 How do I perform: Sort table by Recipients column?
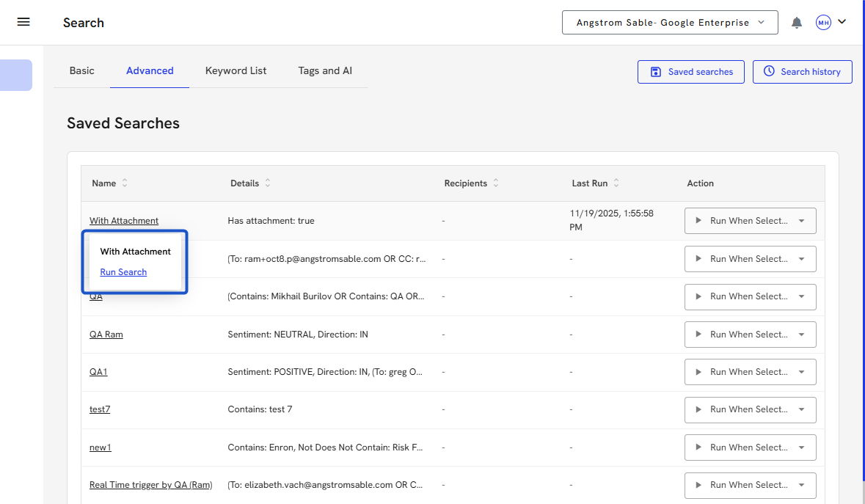point(496,183)
